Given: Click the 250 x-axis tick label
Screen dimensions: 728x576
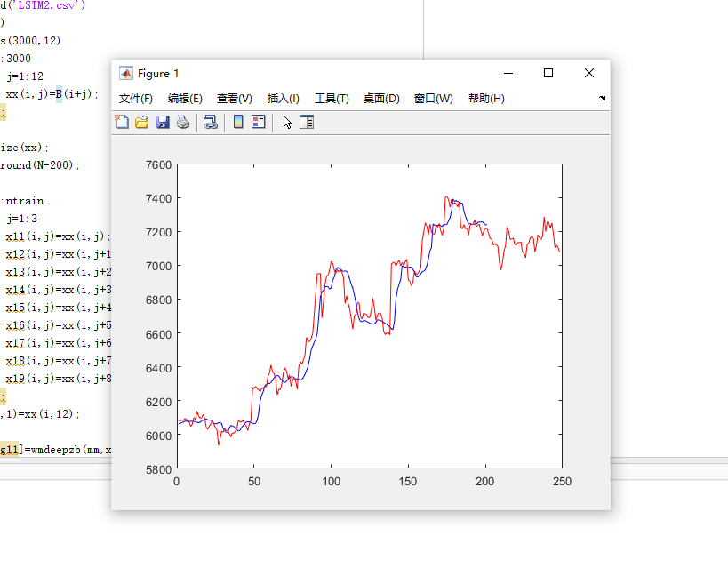Looking at the screenshot, I should [x=562, y=481].
